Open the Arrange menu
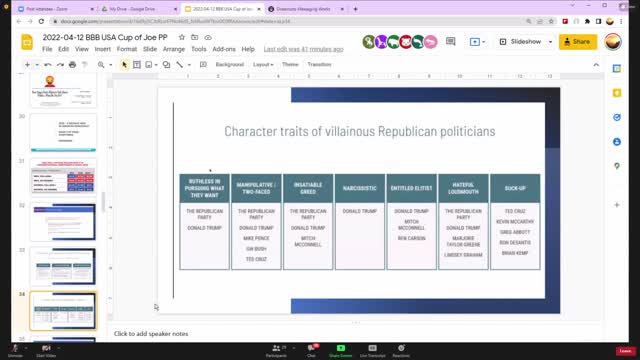The width and height of the screenshot is (640, 360). (174, 49)
